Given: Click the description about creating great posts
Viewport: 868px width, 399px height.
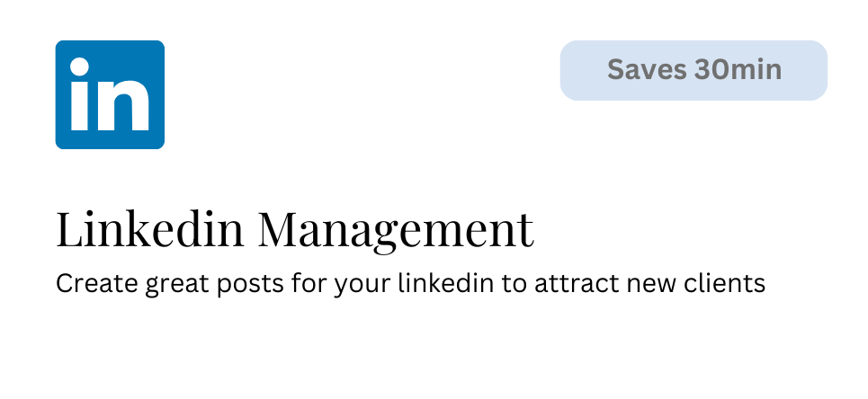Looking at the screenshot, I should point(410,283).
